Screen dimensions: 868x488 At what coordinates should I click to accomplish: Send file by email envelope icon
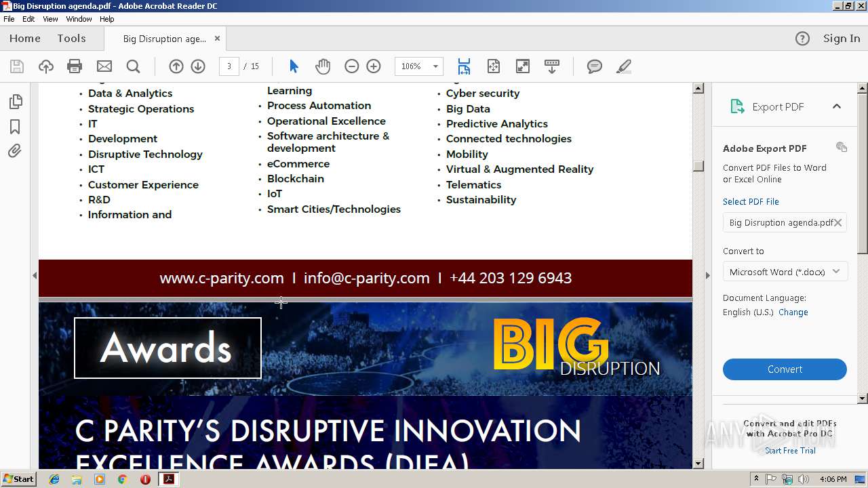(x=104, y=66)
